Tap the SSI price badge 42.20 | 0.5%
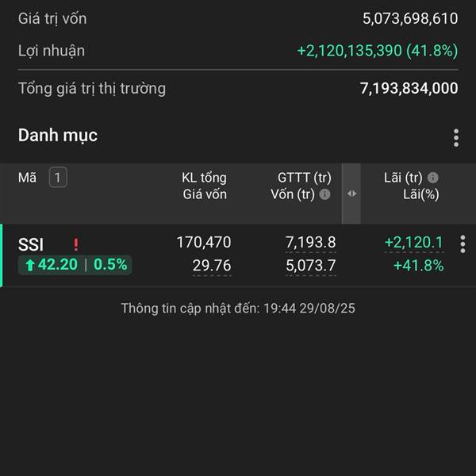Viewport: 476px width, 476px height. coord(75,265)
